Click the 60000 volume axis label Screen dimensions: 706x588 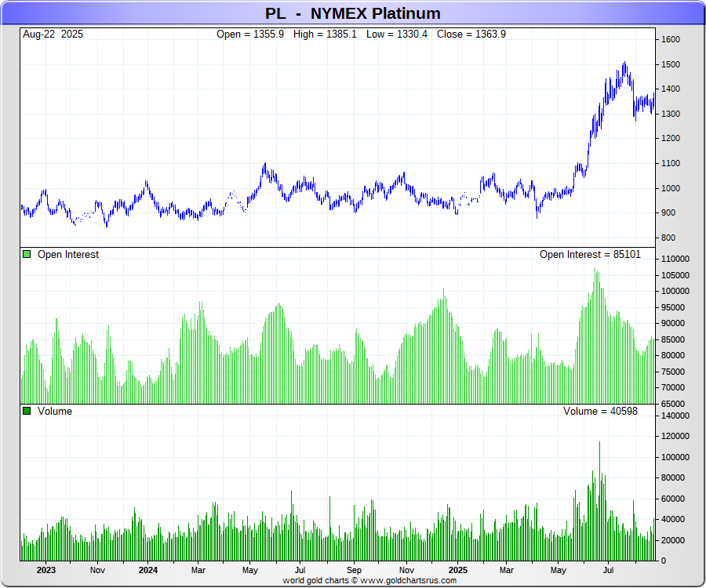coord(673,499)
